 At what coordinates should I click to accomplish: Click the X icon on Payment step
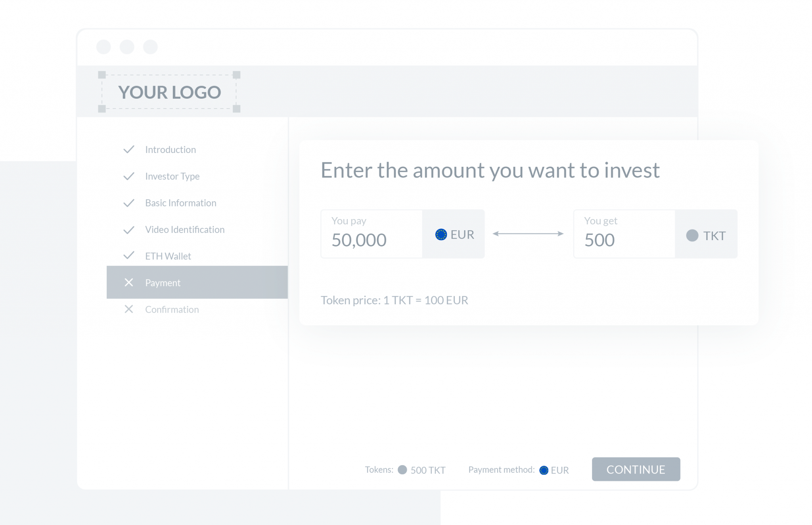(129, 283)
